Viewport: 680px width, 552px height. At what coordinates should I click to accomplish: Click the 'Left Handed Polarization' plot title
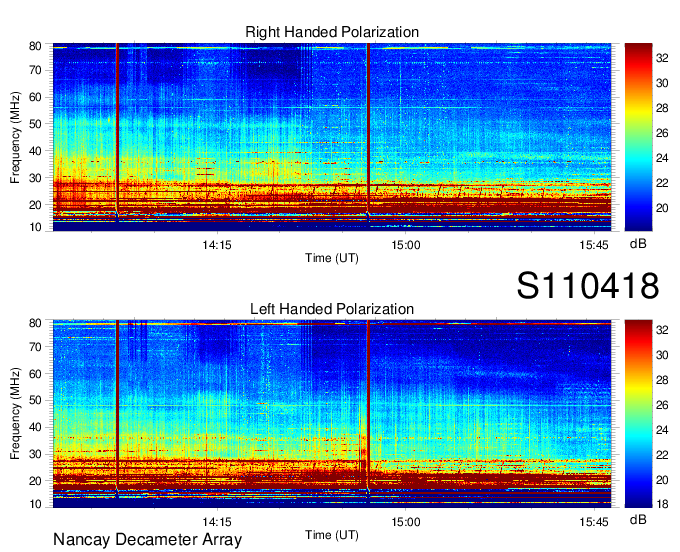[x=332, y=309]
